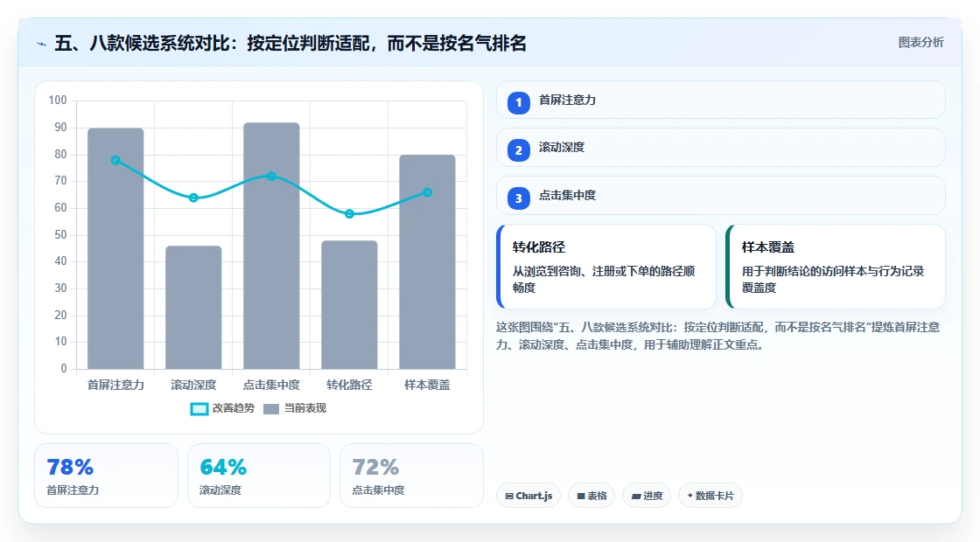Click the number 1 badge for 首屏注意力
Screen dimensions: 980x542
pos(518,103)
